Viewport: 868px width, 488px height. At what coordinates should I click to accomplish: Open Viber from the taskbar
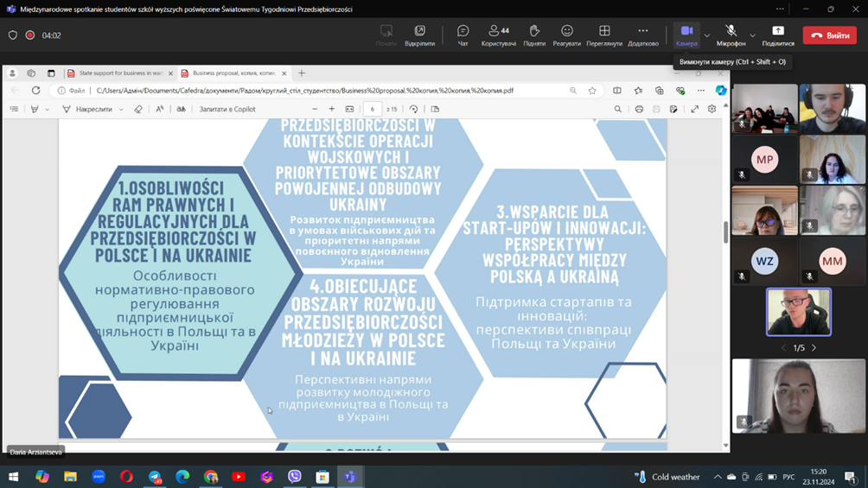coord(295,477)
